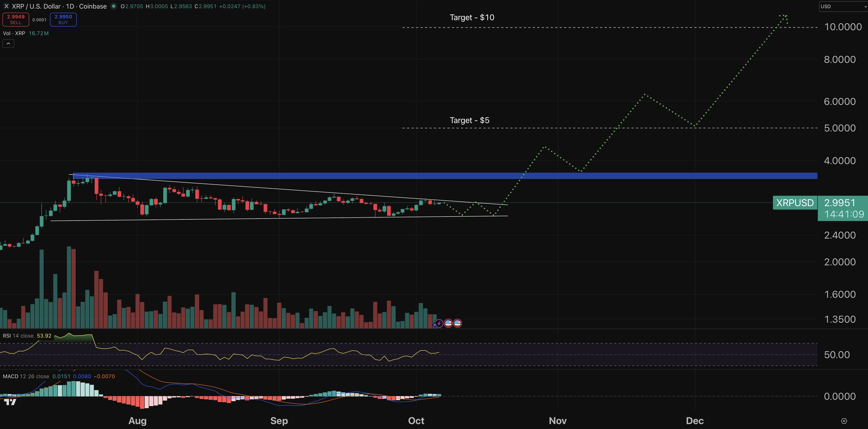Click the first US flag economic event

[x=448, y=323]
